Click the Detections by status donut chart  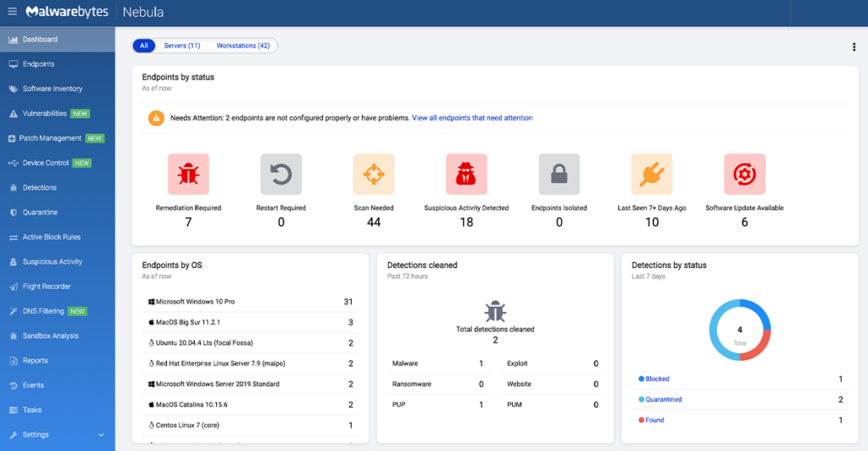(740, 331)
